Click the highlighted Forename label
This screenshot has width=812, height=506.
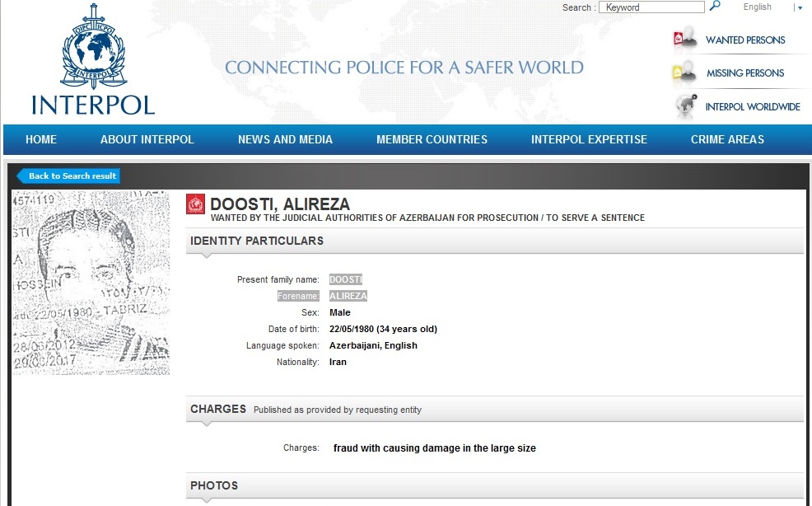[x=298, y=296]
